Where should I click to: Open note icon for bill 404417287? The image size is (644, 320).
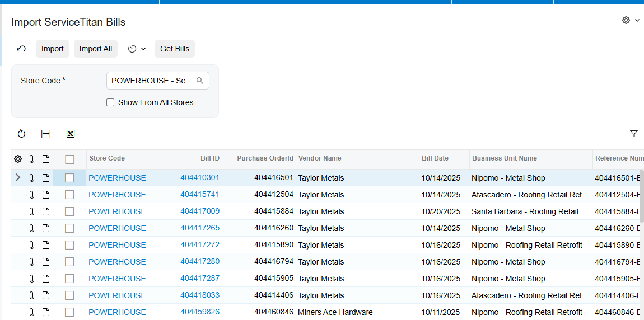pyautogui.click(x=45, y=279)
